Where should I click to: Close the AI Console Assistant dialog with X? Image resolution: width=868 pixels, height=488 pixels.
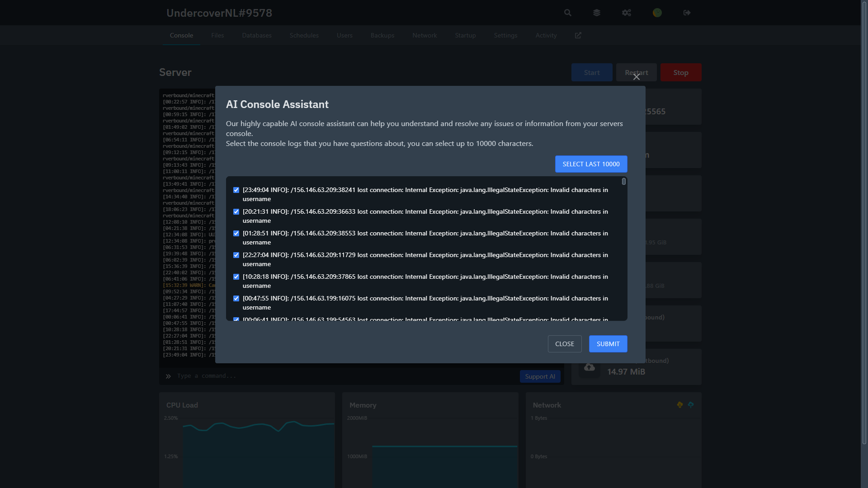pyautogui.click(x=637, y=77)
